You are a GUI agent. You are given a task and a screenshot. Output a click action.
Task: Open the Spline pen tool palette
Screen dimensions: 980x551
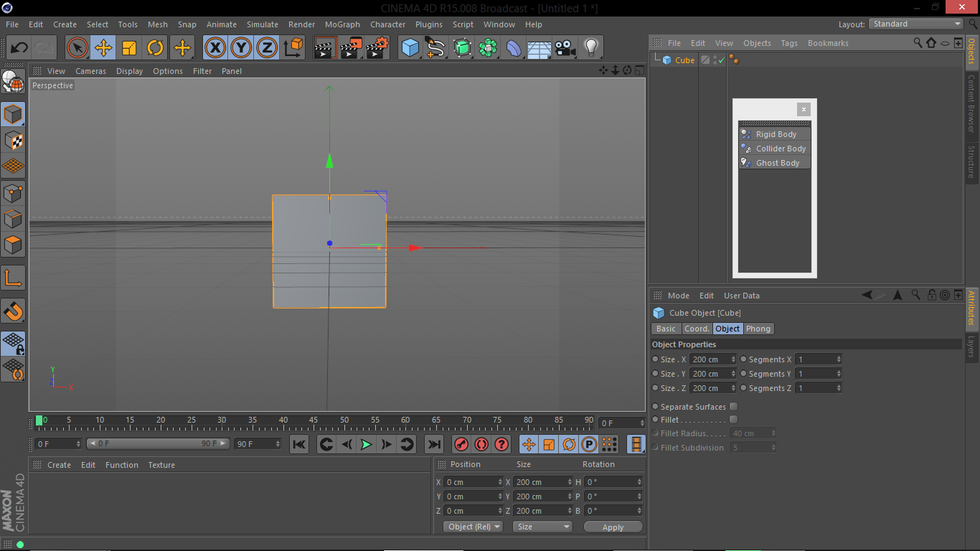click(x=436, y=48)
